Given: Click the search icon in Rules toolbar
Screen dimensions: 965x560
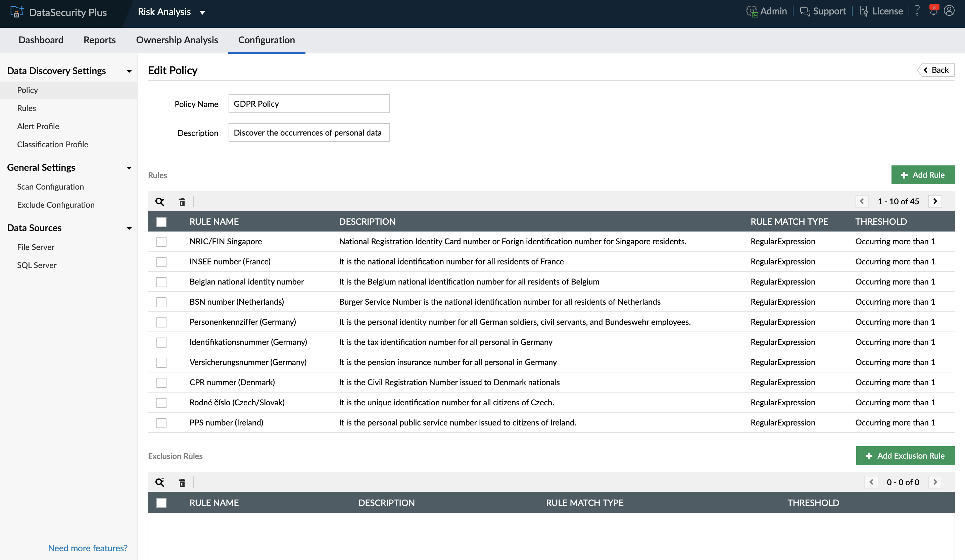Looking at the screenshot, I should [x=160, y=201].
